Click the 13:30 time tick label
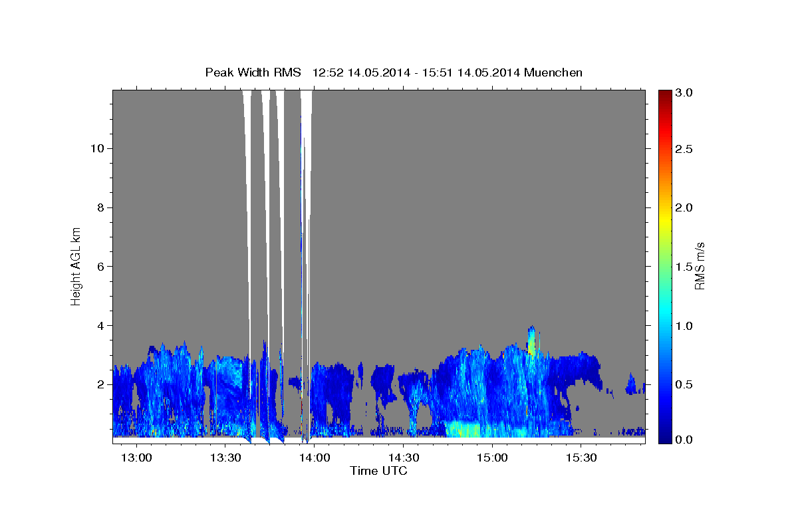The width and height of the screenshot is (798, 532). tap(225, 458)
